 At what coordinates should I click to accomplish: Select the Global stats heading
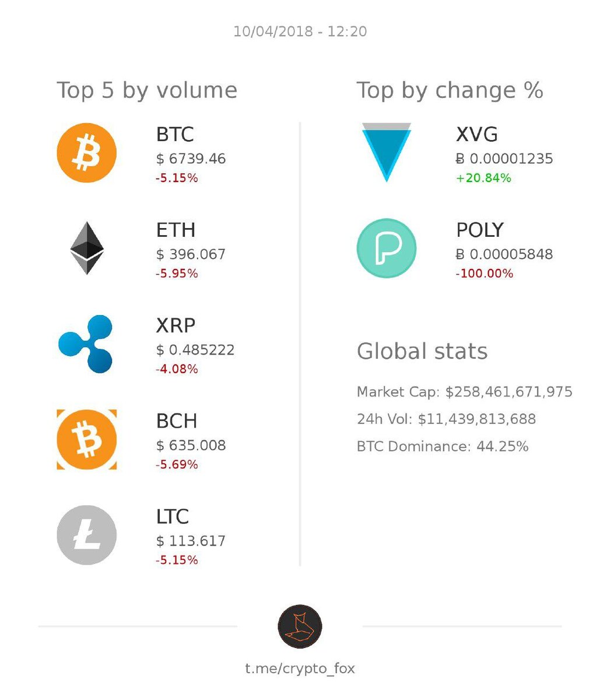point(422,352)
